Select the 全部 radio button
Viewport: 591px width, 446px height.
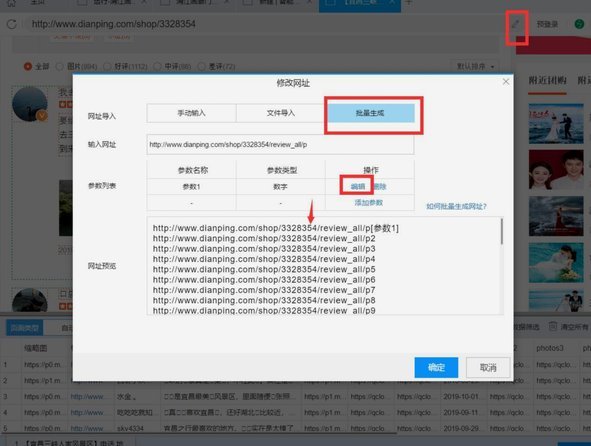pos(28,67)
